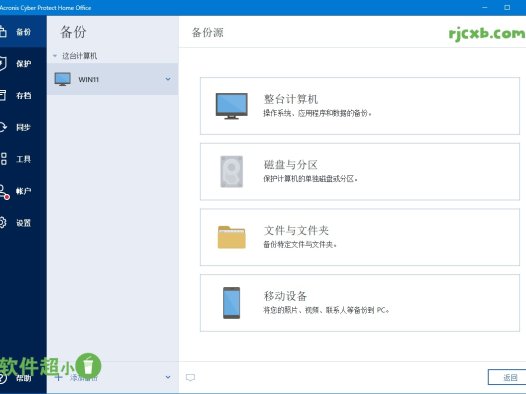Choose 文件与文件夹 files and folders source
526x394 pixels.
(x=360, y=237)
